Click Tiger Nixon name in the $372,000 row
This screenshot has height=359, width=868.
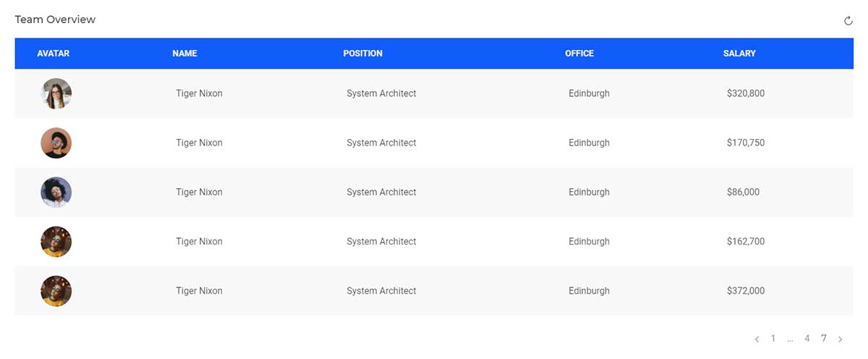199,290
